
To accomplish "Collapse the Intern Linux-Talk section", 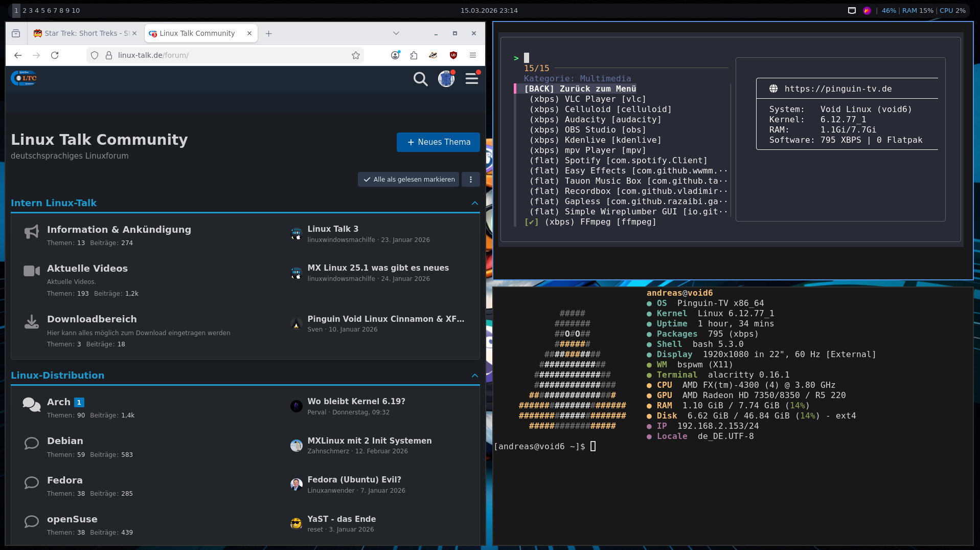I will [x=474, y=203].
